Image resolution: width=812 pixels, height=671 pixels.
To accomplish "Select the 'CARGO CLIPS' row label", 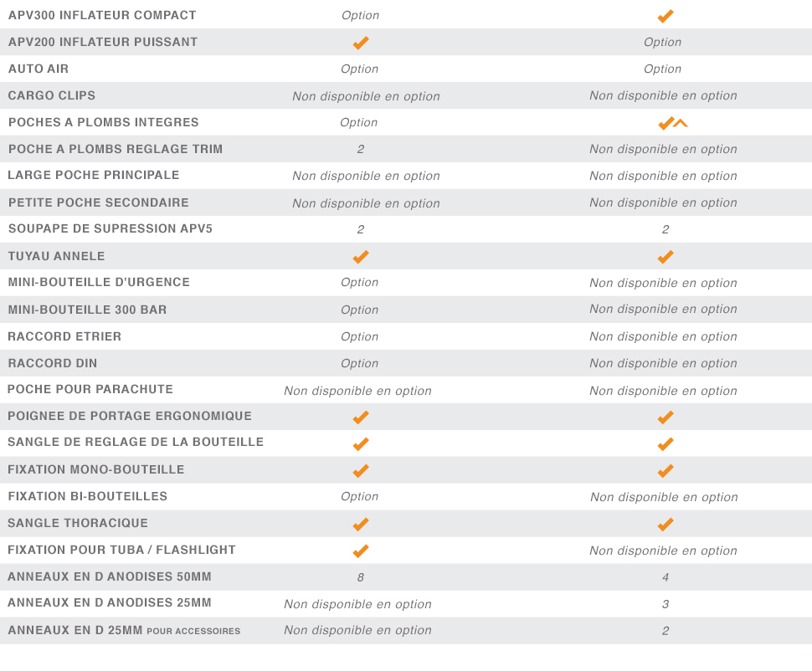I will coord(52,95).
